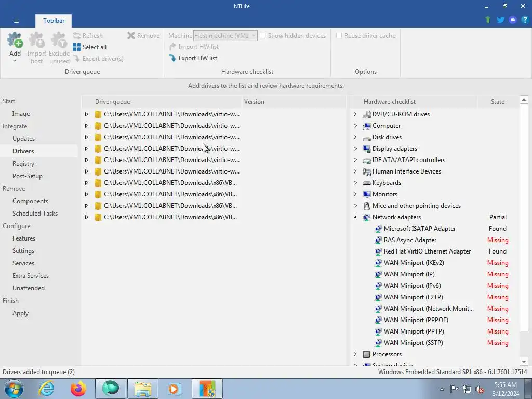Expand the Computer node
This screenshot has width=532, height=399.
coord(355,126)
